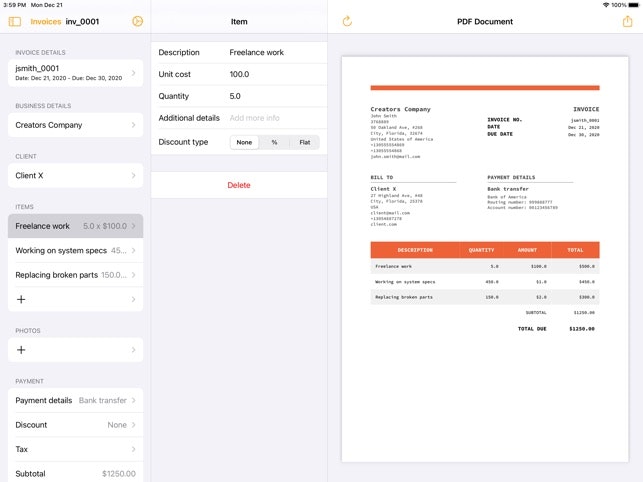The image size is (643, 482).
Task: Click Wi-Fi status icon
Action: [x=606, y=5]
